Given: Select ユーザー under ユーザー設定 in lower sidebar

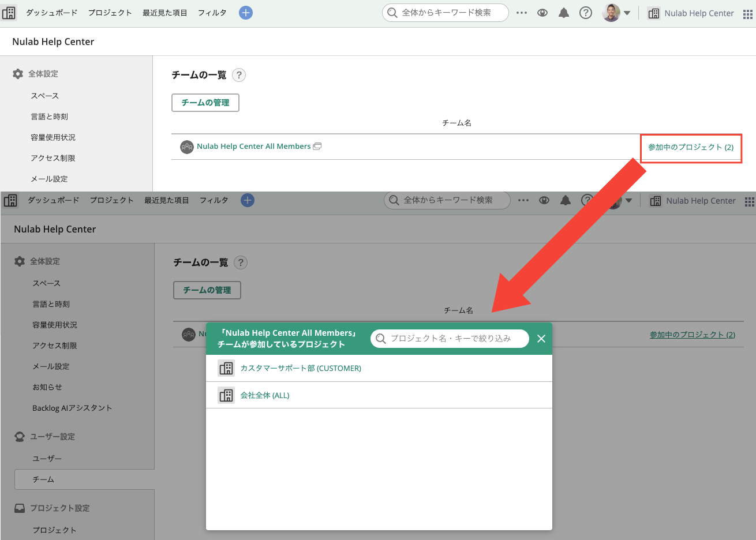Looking at the screenshot, I should (x=47, y=459).
